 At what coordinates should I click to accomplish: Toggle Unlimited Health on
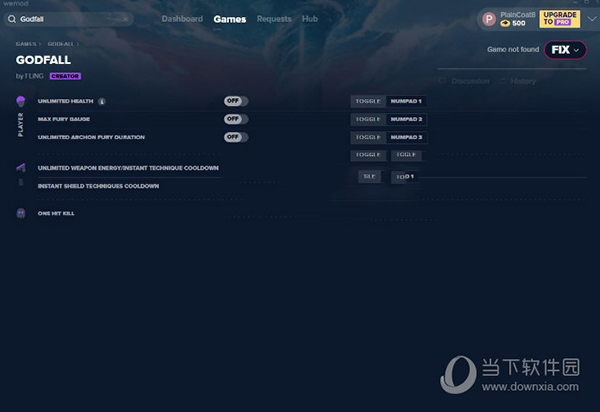(236, 101)
